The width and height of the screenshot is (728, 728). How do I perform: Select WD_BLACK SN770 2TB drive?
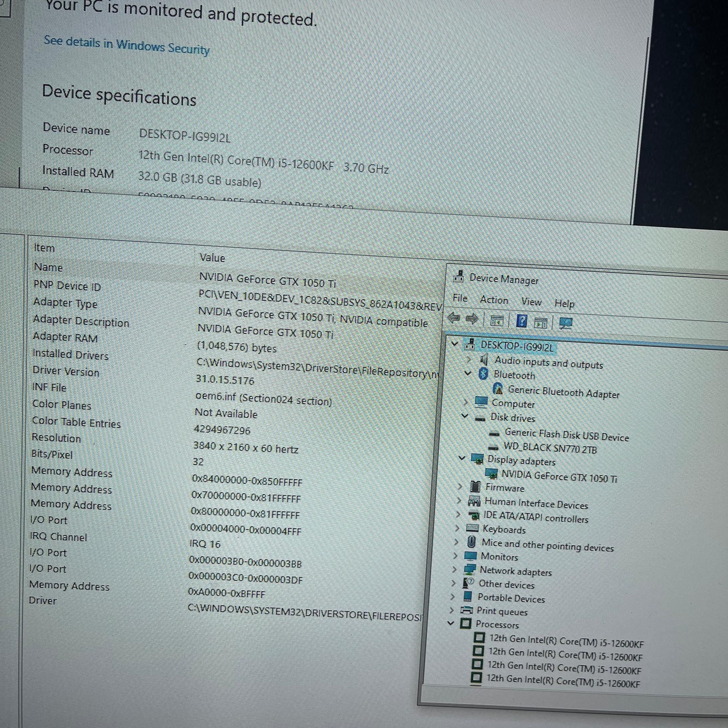[550, 448]
